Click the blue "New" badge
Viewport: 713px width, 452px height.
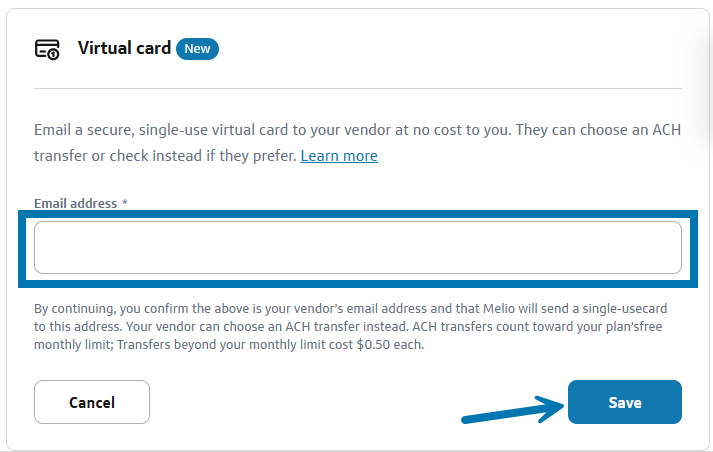197,48
